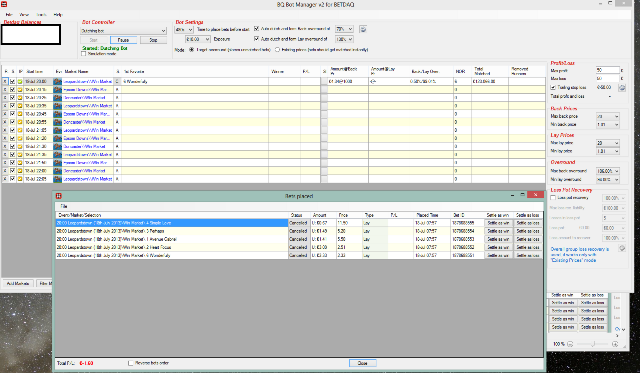Toggle Trailing stop loss checkbox

click(x=553, y=87)
